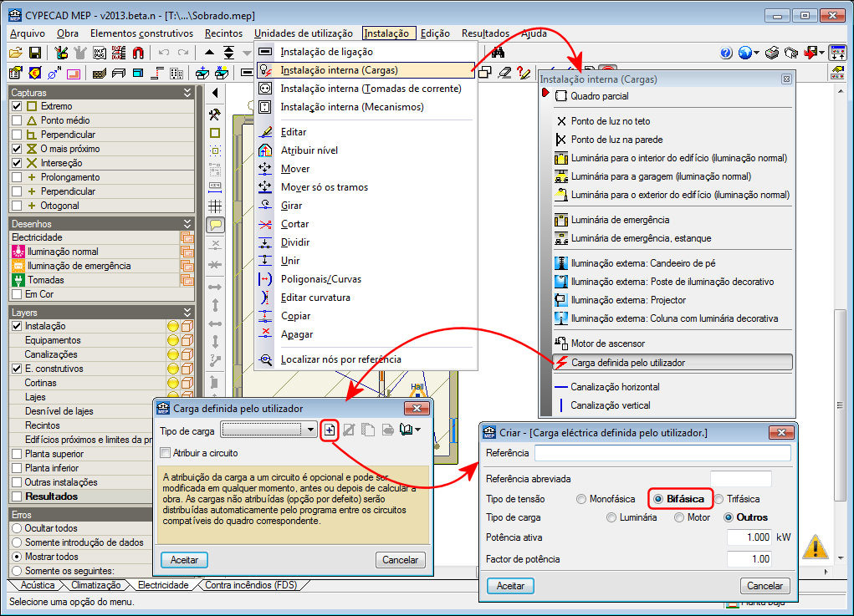The height and width of the screenshot is (616, 854).
Task: Uncheck the Extremo capture checkbox
Action: click(x=17, y=106)
